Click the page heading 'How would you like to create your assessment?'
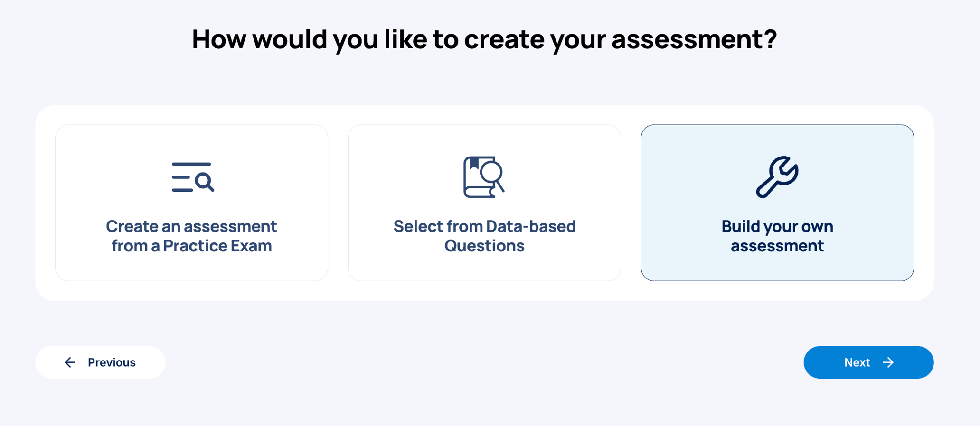The image size is (980, 426). [x=485, y=39]
